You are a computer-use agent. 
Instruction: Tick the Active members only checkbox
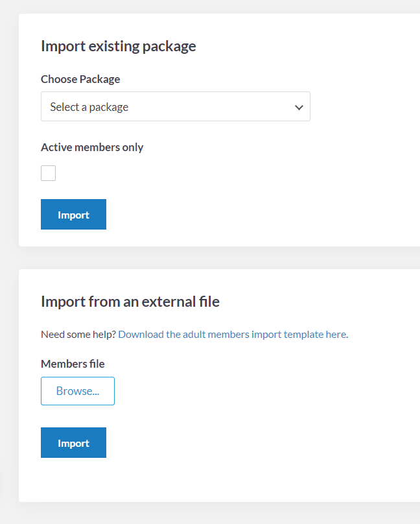pos(48,173)
